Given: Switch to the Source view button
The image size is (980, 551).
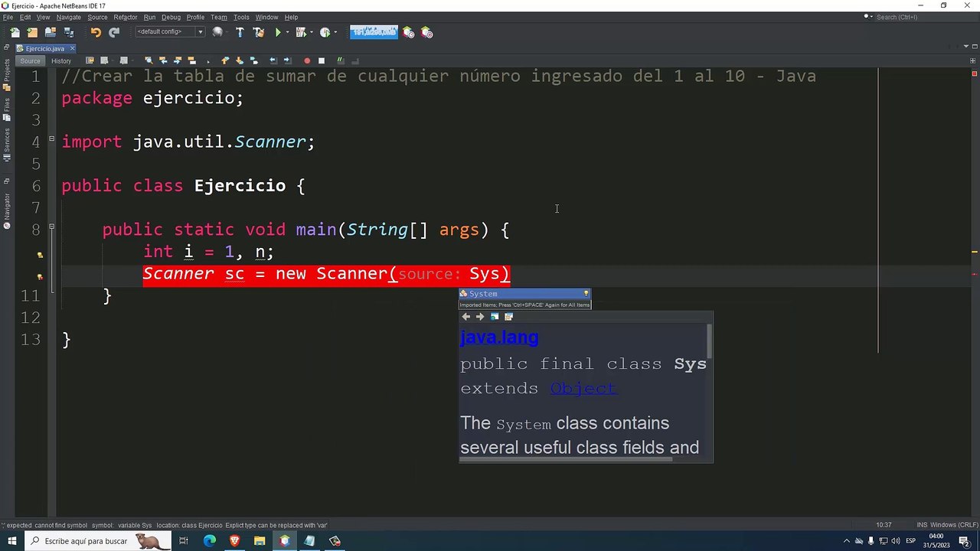Looking at the screenshot, I should tap(30, 61).
